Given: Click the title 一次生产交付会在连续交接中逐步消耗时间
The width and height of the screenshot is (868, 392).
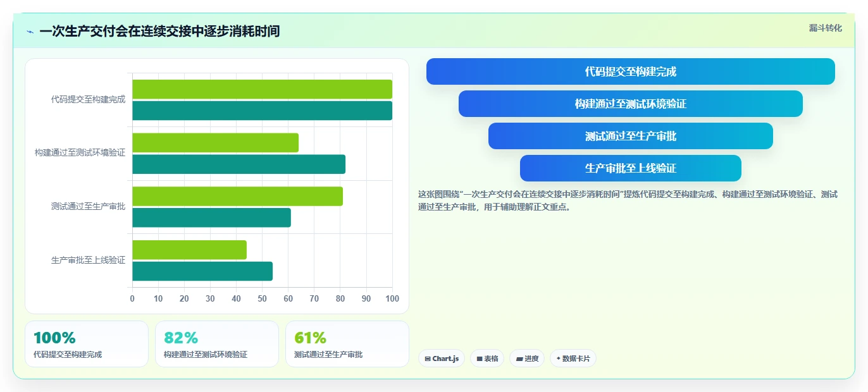Looking at the screenshot, I should [x=159, y=31].
